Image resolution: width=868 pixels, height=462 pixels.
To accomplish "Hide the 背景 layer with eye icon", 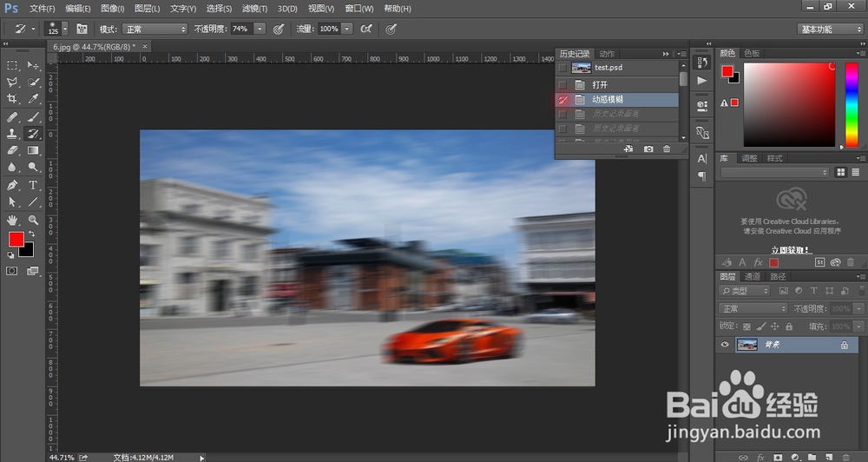I will pyautogui.click(x=725, y=345).
